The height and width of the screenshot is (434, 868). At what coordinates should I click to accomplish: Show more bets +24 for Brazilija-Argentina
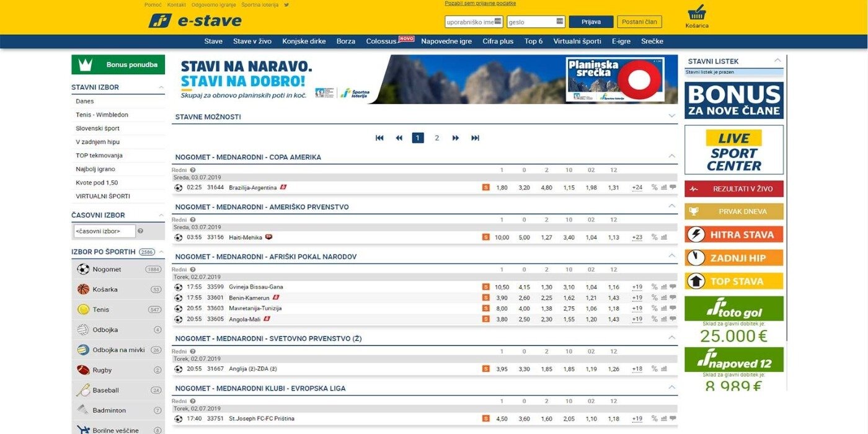pos(637,187)
